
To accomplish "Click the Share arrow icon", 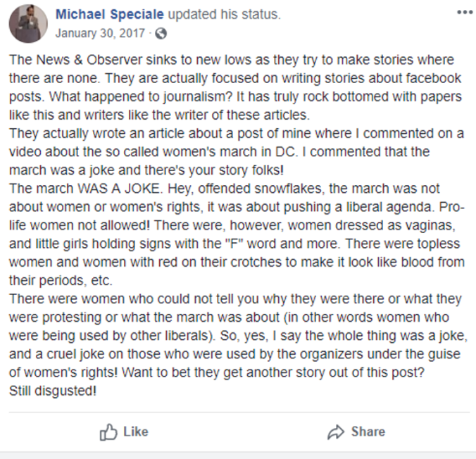I will [335, 432].
